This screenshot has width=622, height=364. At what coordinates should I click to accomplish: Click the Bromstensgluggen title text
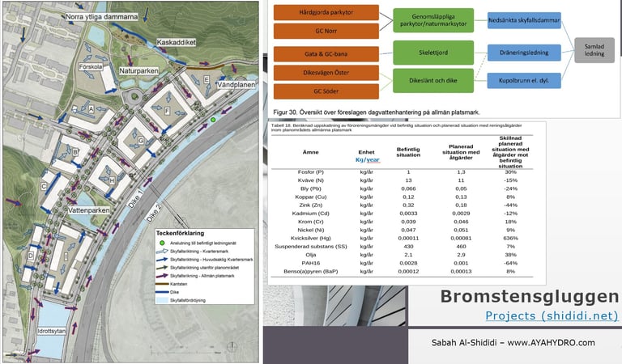[x=530, y=297]
